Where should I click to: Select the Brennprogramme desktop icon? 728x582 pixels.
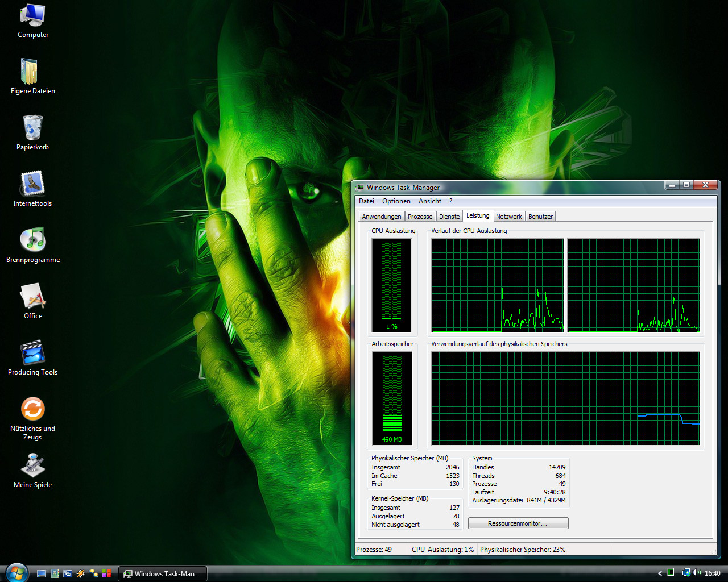33,246
